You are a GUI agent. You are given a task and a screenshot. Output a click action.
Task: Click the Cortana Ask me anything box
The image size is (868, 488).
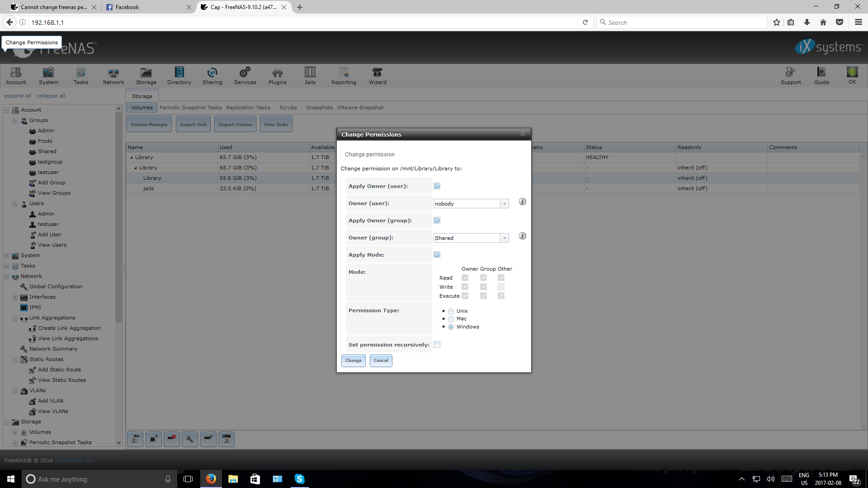[99, 479]
